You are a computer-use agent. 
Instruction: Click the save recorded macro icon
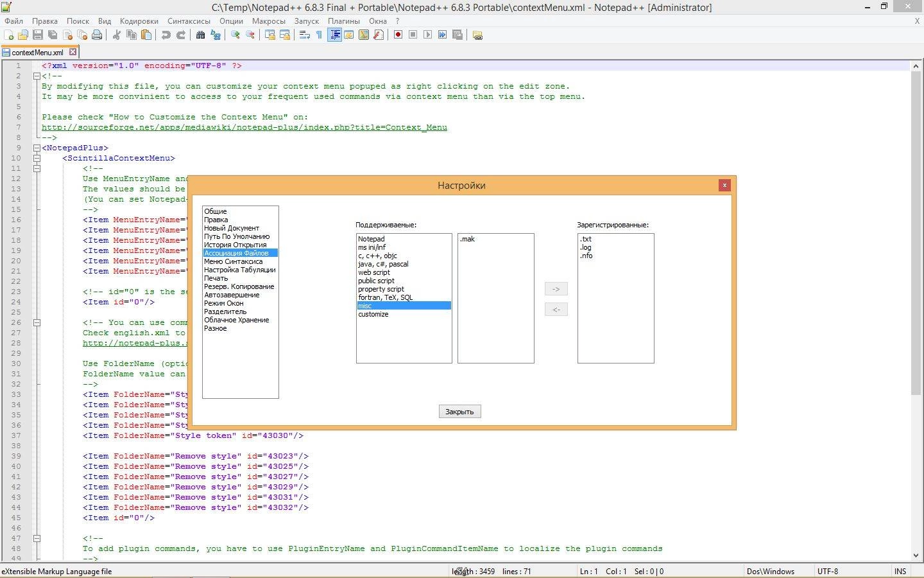pyautogui.click(x=458, y=35)
